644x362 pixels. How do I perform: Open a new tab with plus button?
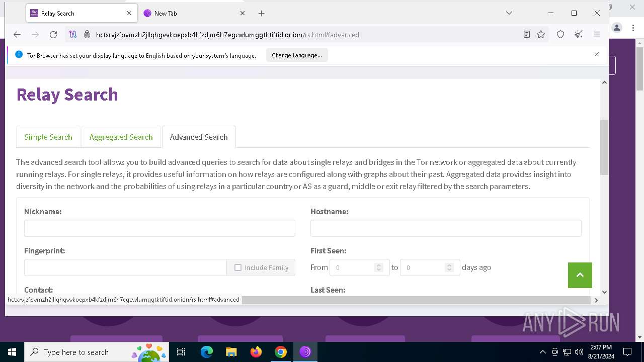(261, 14)
